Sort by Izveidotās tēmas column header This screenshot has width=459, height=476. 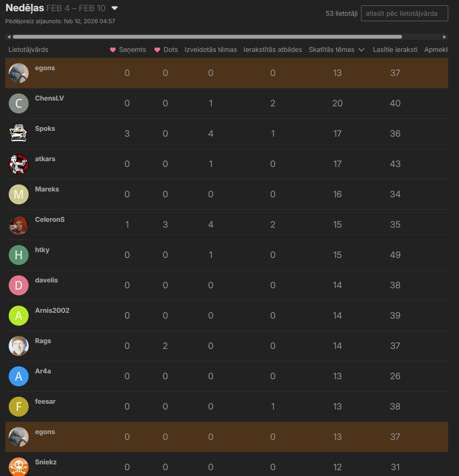coord(210,50)
